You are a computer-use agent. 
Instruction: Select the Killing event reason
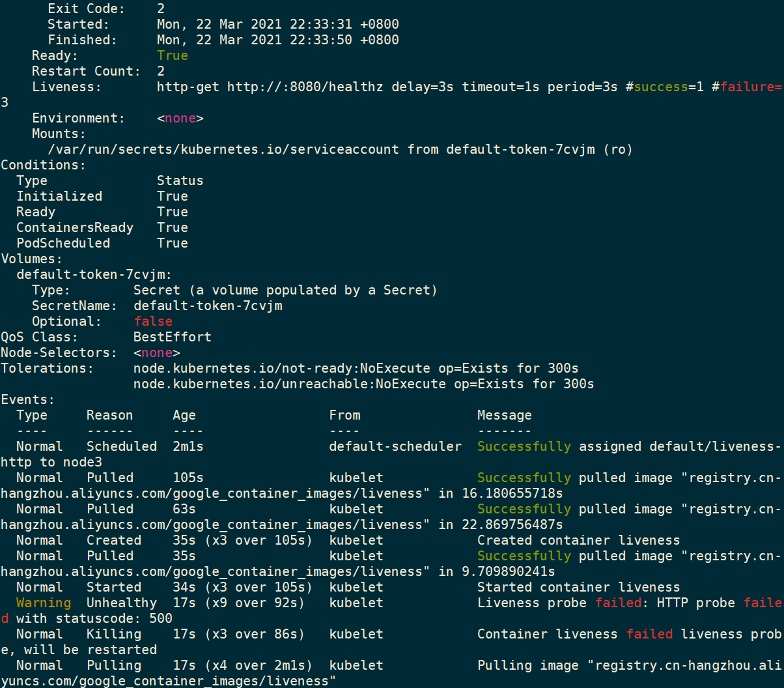click(x=113, y=634)
